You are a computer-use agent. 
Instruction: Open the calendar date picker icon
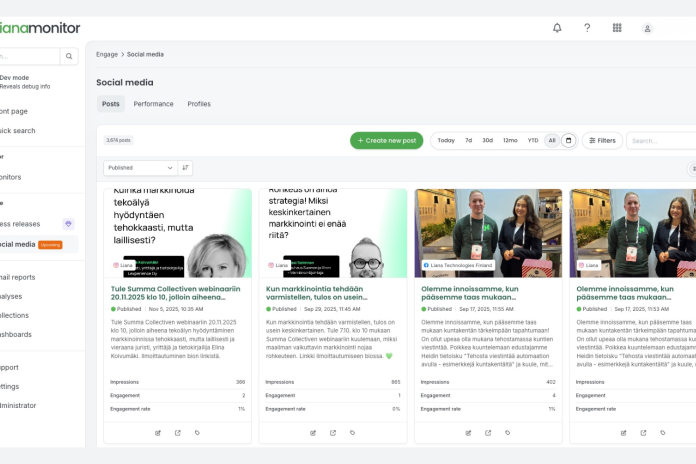point(568,141)
